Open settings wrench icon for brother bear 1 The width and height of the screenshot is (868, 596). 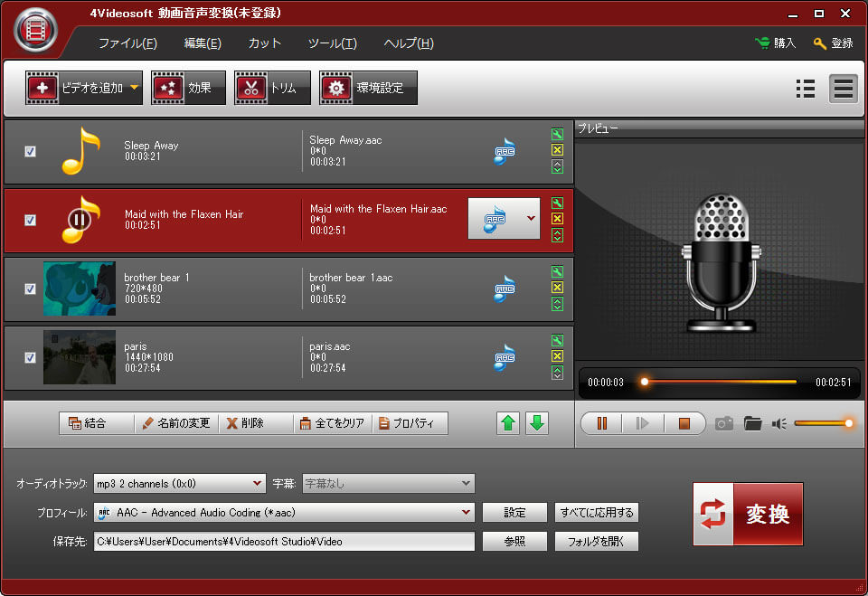(558, 271)
